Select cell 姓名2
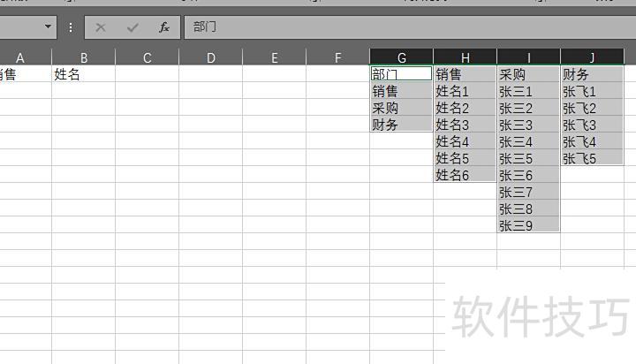Image resolution: width=636 pixels, height=364 pixels. click(x=466, y=108)
